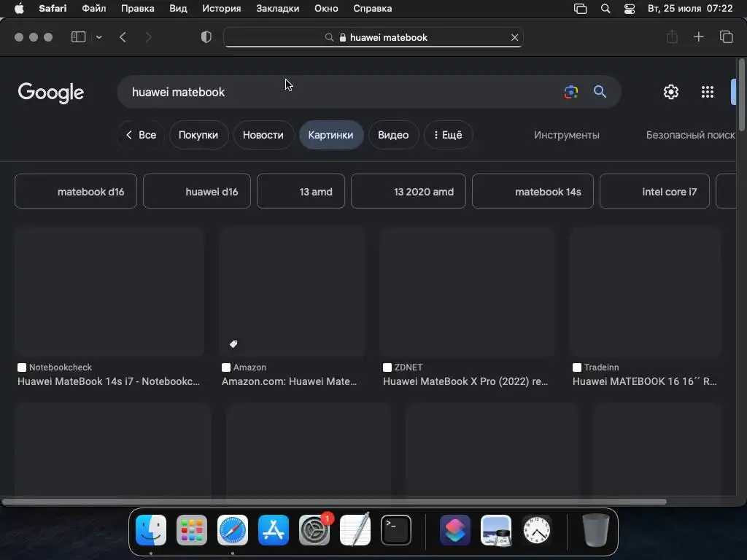Open the Apple menu
The image size is (747, 560).
19,9
